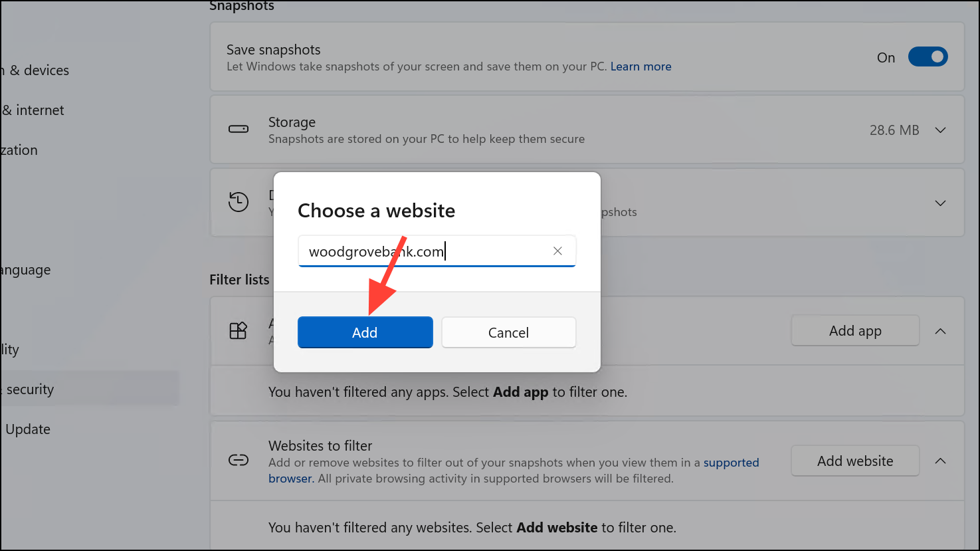The image size is (980, 551).
Task: Click the clock icon beside Delete snapshots
Action: click(x=239, y=201)
